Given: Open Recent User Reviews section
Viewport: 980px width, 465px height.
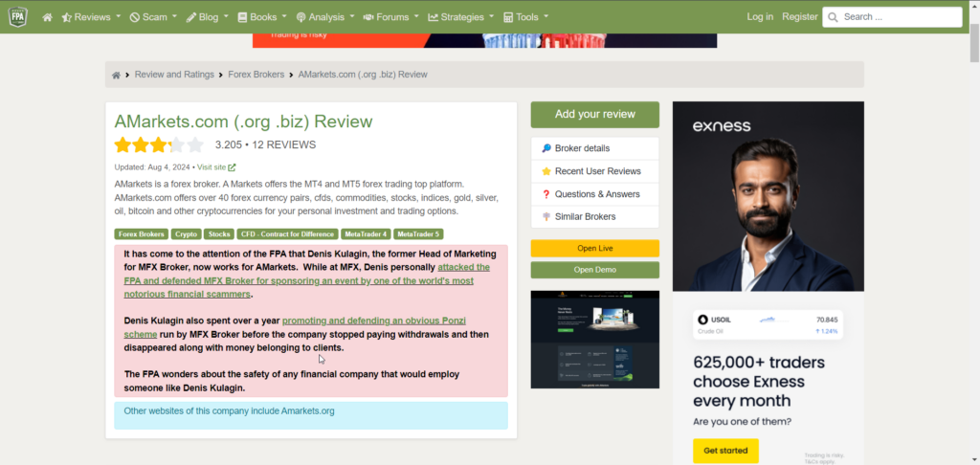Looking at the screenshot, I should (x=595, y=171).
